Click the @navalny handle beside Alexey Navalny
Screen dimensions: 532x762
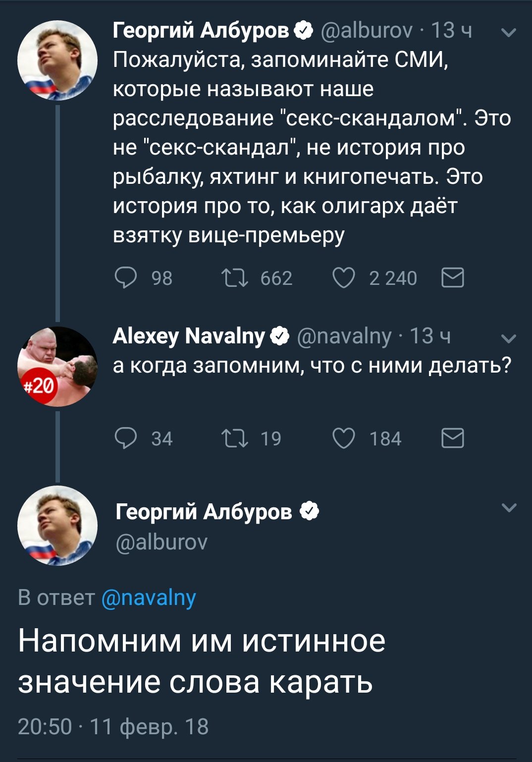click(344, 336)
